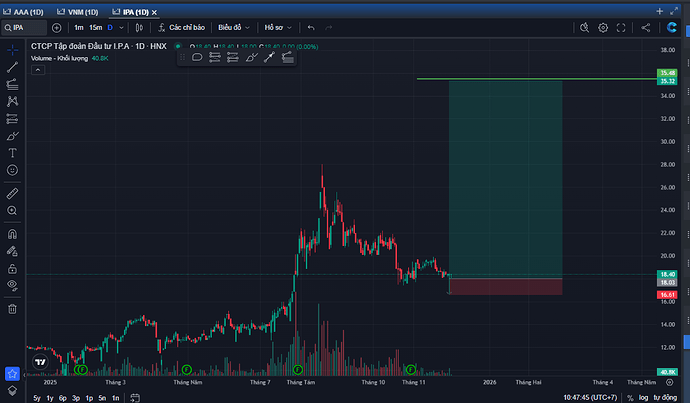The width and height of the screenshot is (690, 403).
Task: Select the D daily interval
Action: [x=110, y=28]
